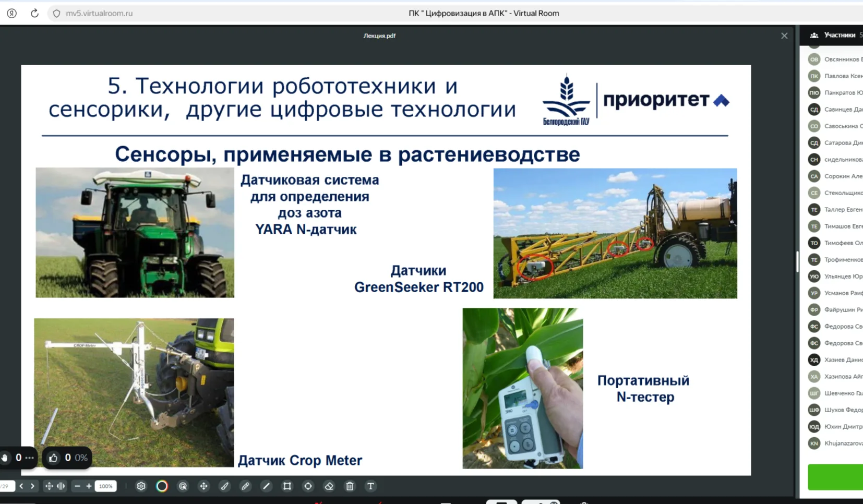This screenshot has height=504, width=863.
Task: Select the pencil annotation tool
Action: click(245, 486)
